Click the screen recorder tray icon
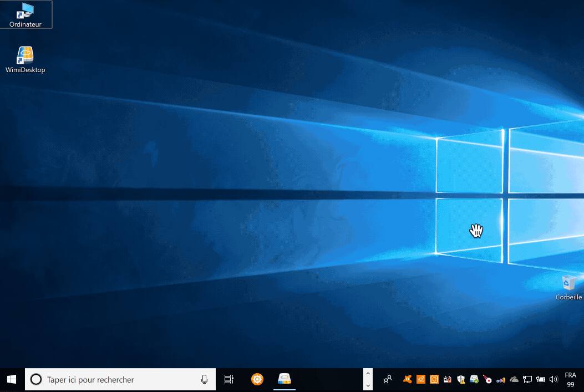 pos(487,379)
